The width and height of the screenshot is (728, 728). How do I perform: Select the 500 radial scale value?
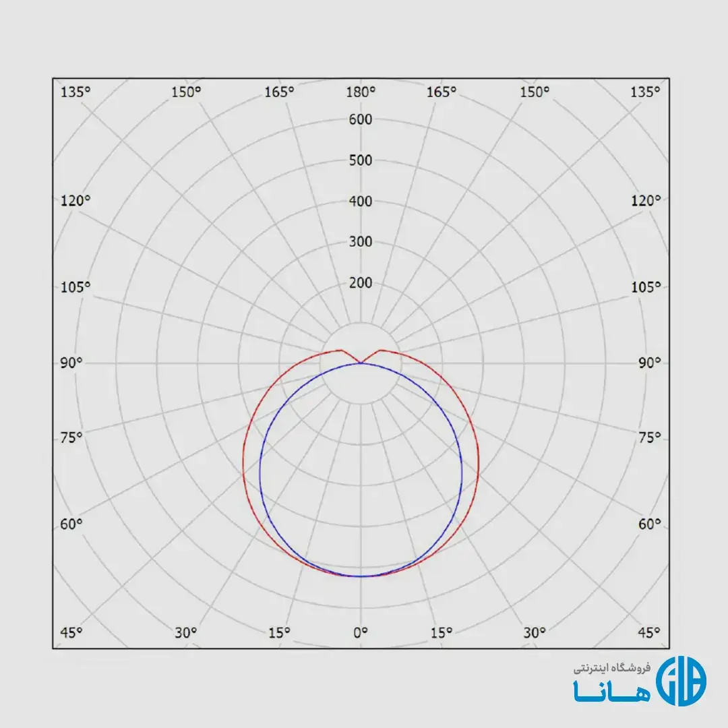[360, 160]
